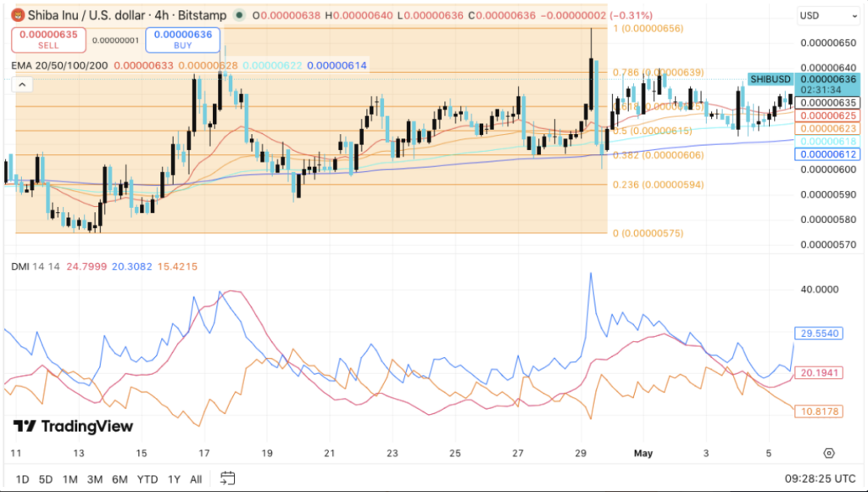Click the May label on time axis

643,453
